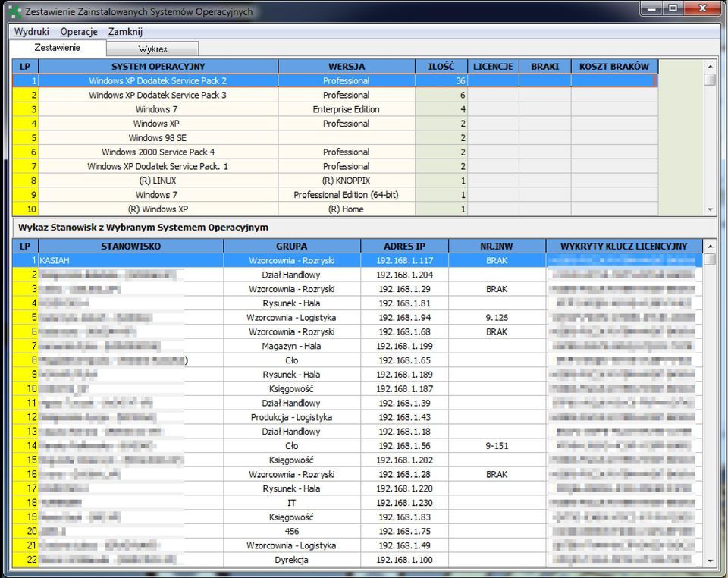The image size is (728, 578).
Task: Click the 'Enterprise Edition' version cell
Action: point(347,109)
